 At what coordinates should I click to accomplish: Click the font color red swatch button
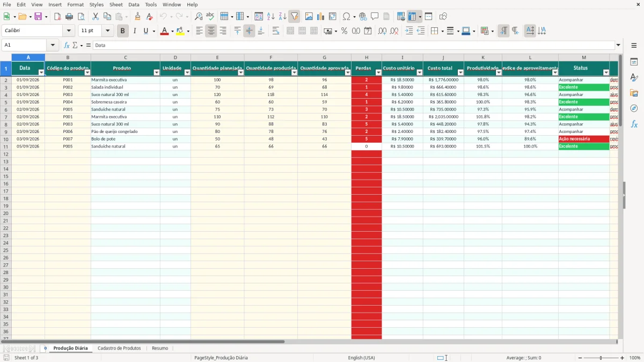point(164,31)
